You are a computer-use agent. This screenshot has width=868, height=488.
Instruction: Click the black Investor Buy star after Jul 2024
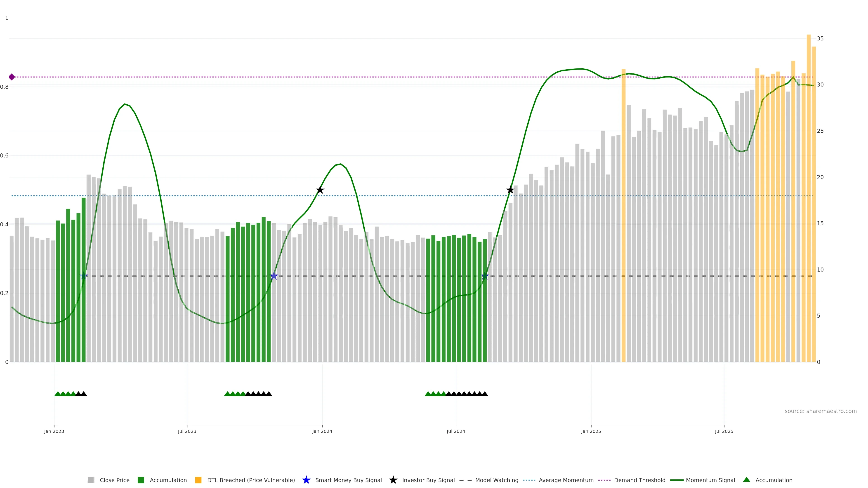point(510,190)
